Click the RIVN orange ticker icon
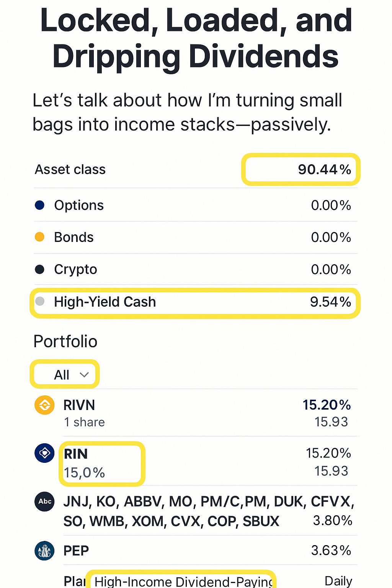 click(44, 405)
